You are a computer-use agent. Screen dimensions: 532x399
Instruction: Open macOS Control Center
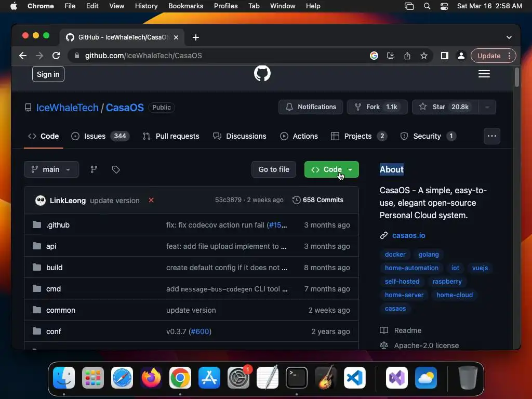(x=444, y=6)
